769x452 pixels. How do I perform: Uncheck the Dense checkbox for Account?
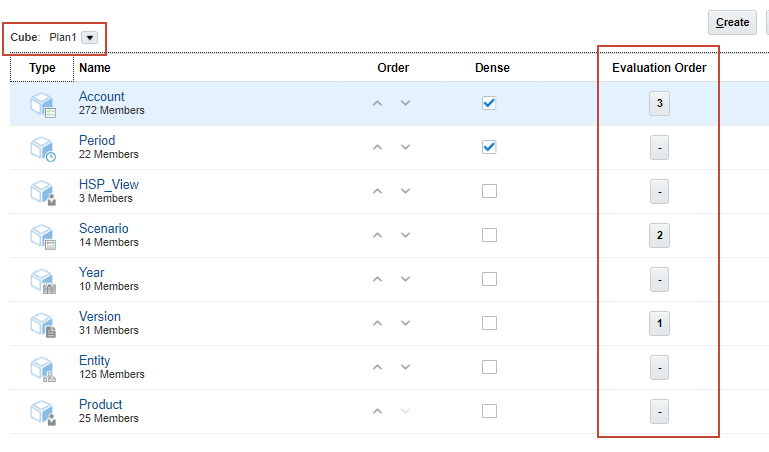tap(489, 103)
